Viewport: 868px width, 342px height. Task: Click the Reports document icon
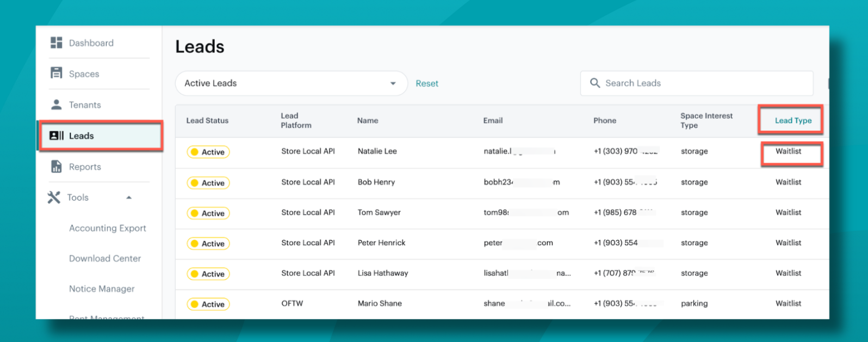[56, 167]
